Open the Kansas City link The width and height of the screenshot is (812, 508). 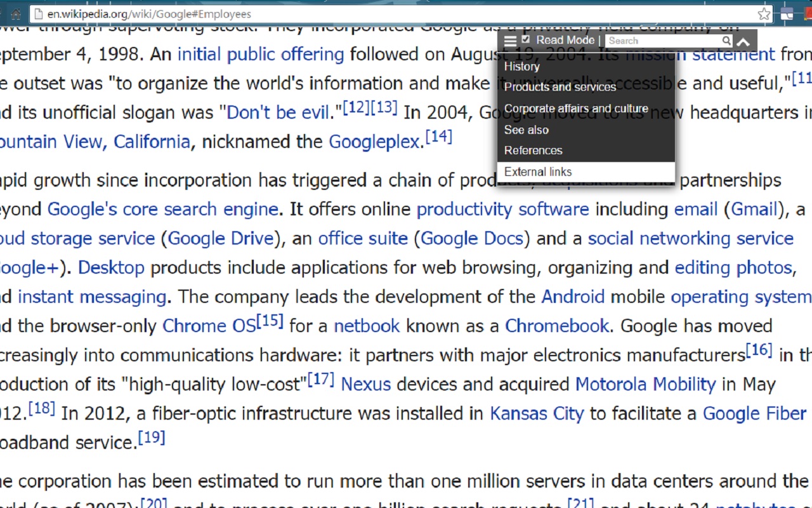coord(537,413)
